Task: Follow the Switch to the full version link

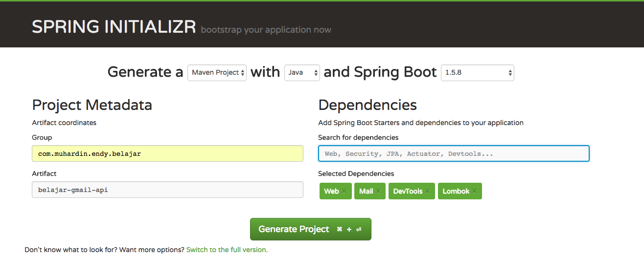Action: pyautogui.click(x=227, y=250)
